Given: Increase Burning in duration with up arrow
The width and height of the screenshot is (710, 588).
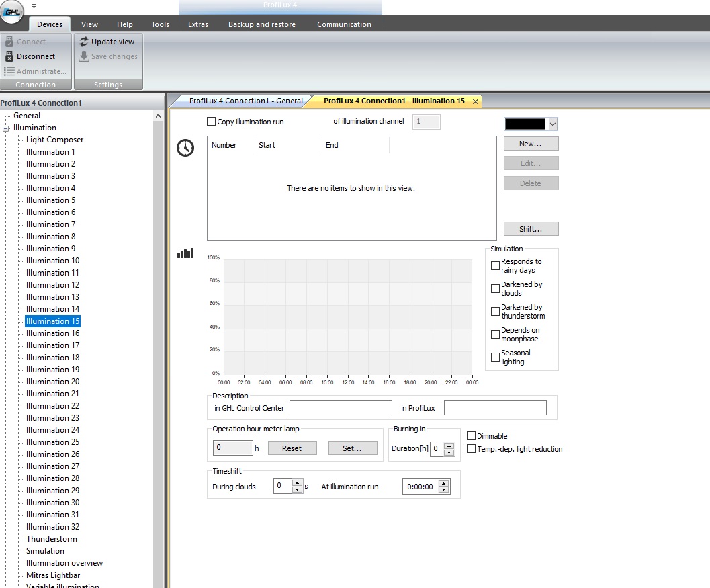Looking at the screenshot, I should (449, 446).
